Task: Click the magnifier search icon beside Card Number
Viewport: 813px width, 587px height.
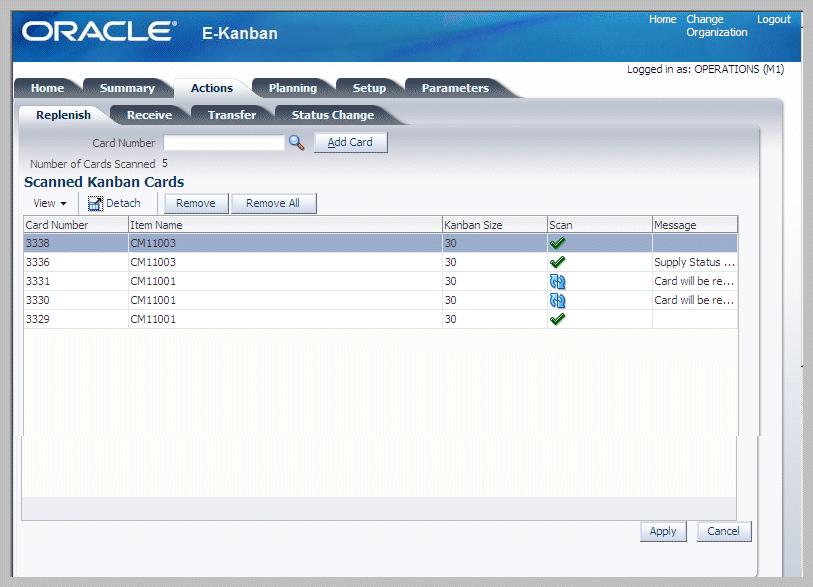Action: [x=297, y=143]
